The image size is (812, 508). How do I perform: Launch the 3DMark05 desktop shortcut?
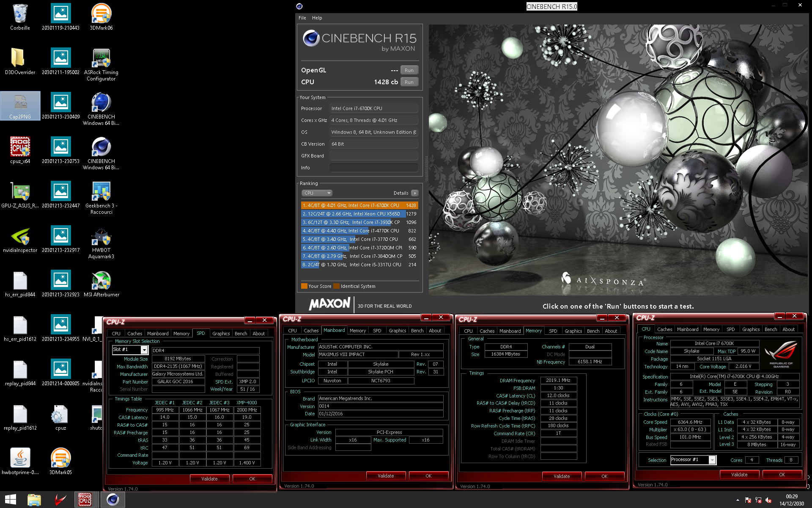coord(60,462)
